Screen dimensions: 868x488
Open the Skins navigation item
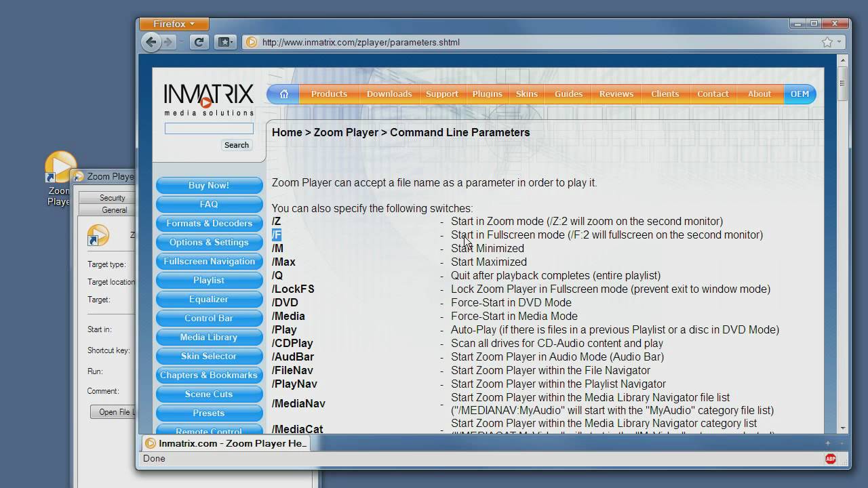coord(527,94)
